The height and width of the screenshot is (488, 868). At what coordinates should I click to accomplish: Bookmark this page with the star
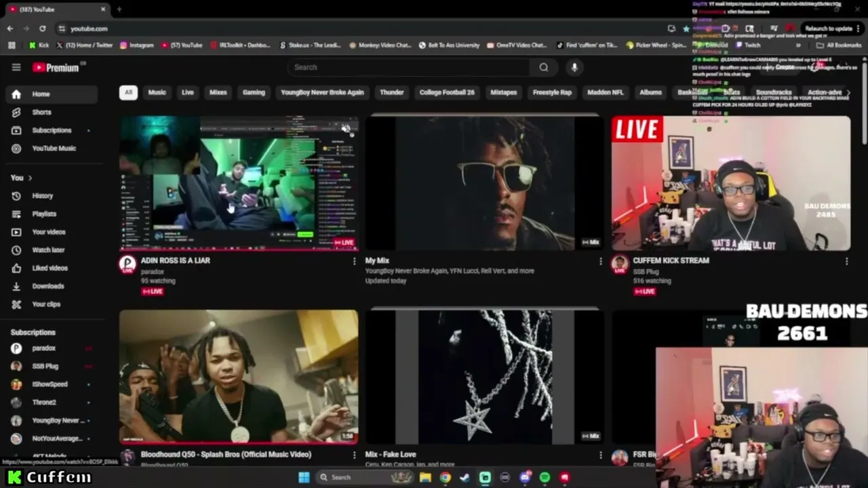[686, 28]
